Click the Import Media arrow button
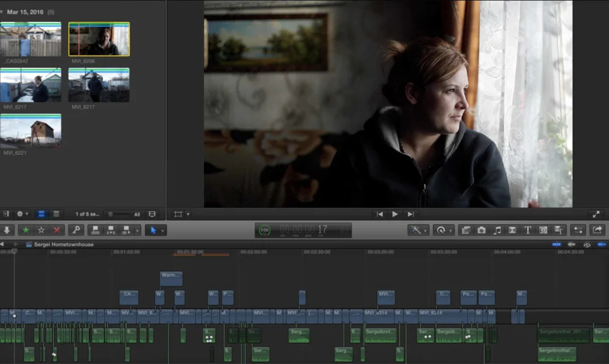 tap(7, 230)
